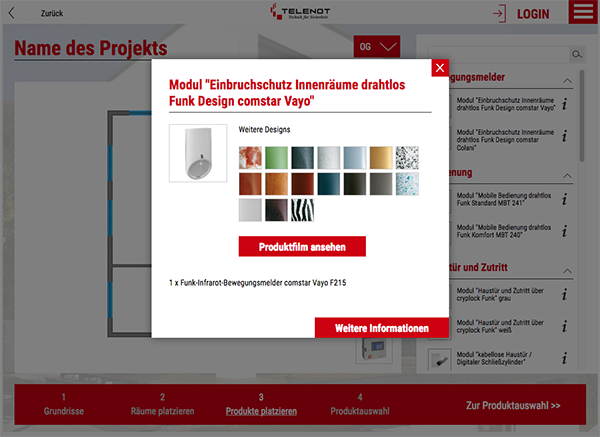Screen dimensions: 600x437
Task: Open info for Haustür cryplock Funk weiß
Action: click(x=564, y=326)
